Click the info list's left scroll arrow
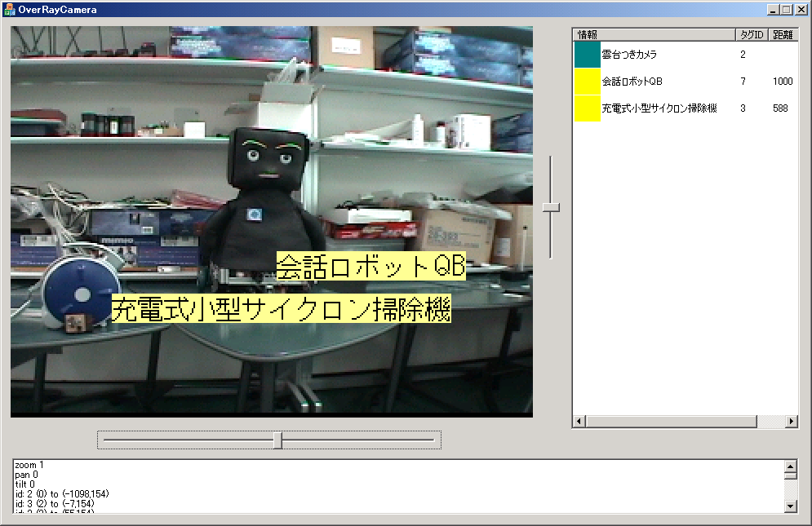 pos(579,422)
